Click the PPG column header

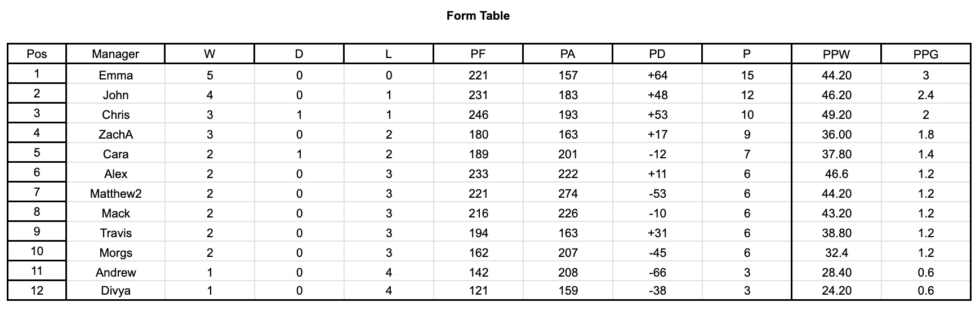(925, 54)
